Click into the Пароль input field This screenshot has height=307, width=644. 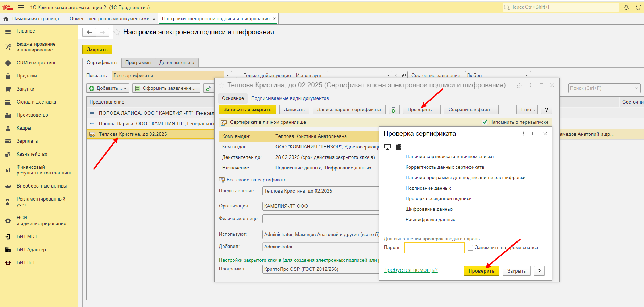pyautogui.click(x=434, y=248)
